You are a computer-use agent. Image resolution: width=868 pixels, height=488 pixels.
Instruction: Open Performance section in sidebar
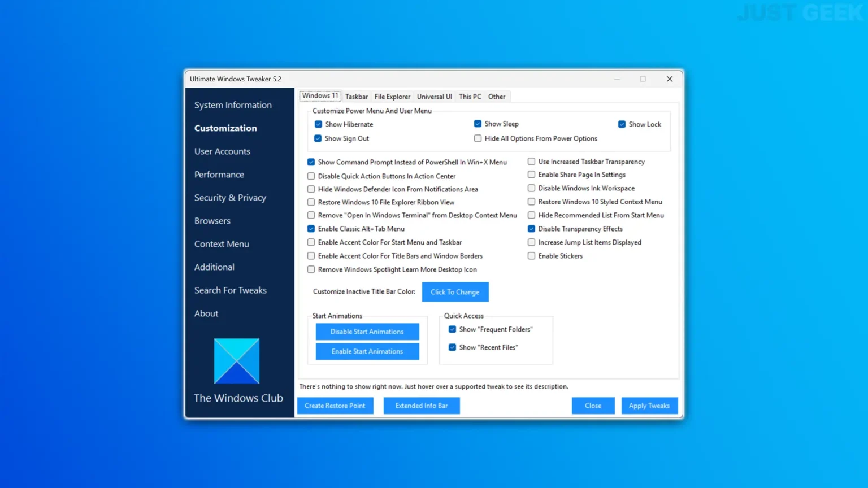(x=219, y=175)
